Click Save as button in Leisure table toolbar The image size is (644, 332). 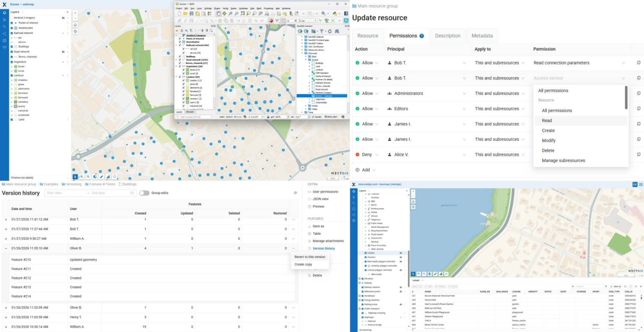[615, 287]
